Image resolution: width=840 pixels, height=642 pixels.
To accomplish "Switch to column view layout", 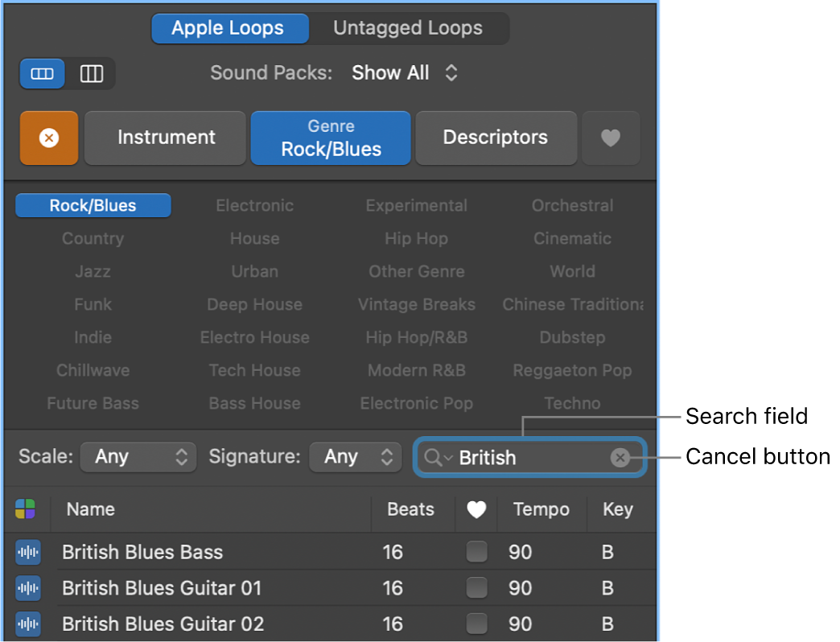I will [92, 73].
